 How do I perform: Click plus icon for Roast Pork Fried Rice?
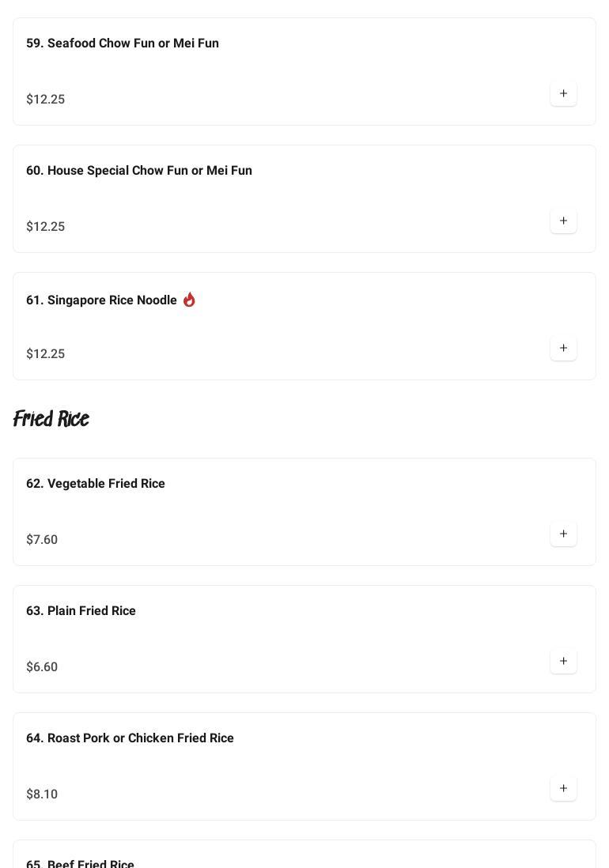pyautogui.click(x=563, y=789)
